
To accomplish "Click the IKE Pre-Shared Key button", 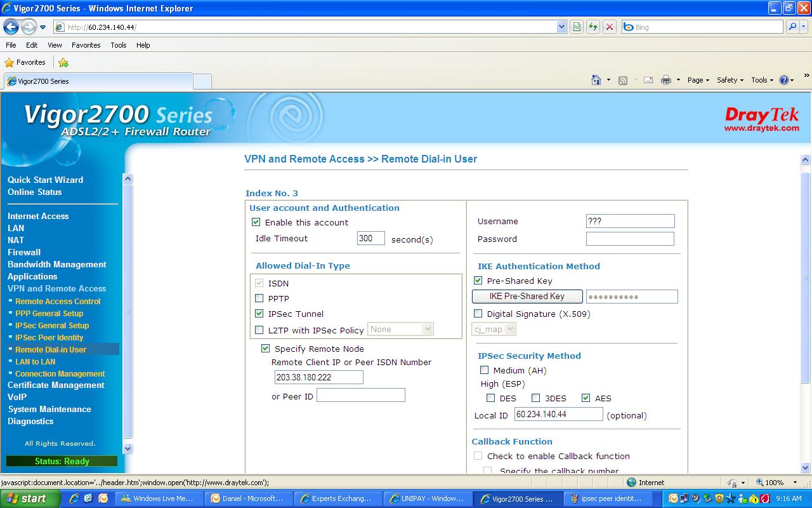I will tap(527, 296).
